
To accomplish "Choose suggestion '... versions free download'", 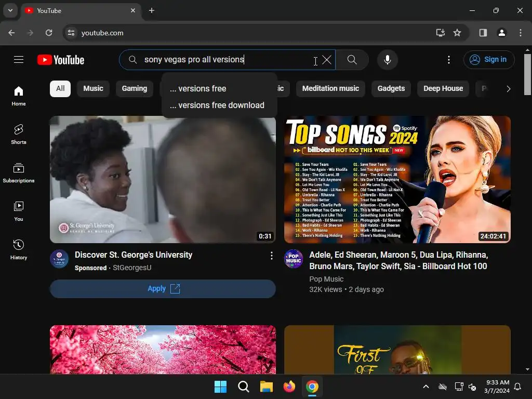I will (x=220, y=105).
